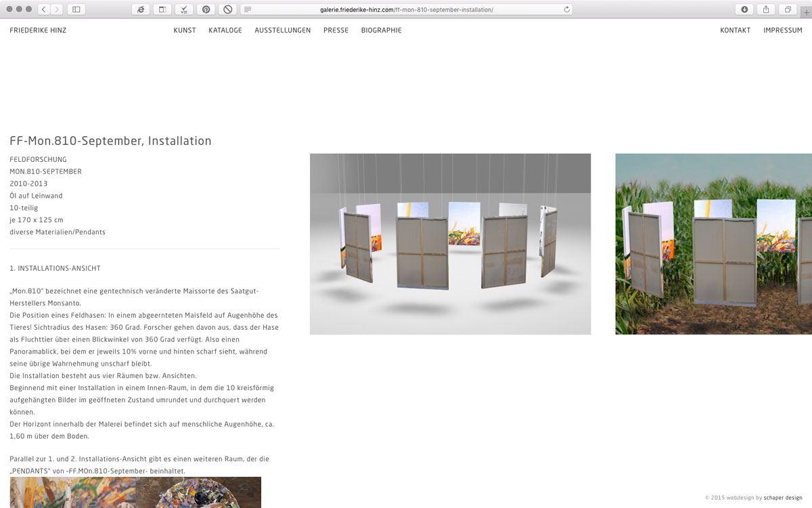Open the KATALOGE menu item
Image resolution: width=812 pixels, height=508 pixels.
tap(225, 30)
